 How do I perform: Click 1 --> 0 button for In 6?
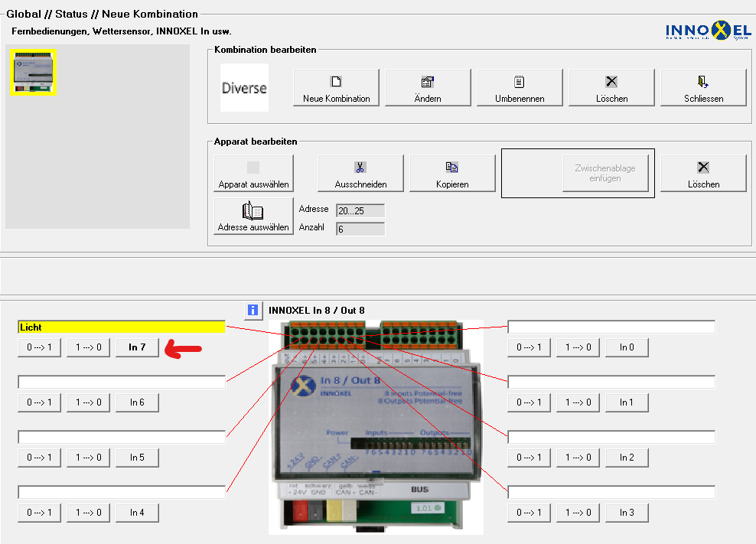tap(88, 402)
